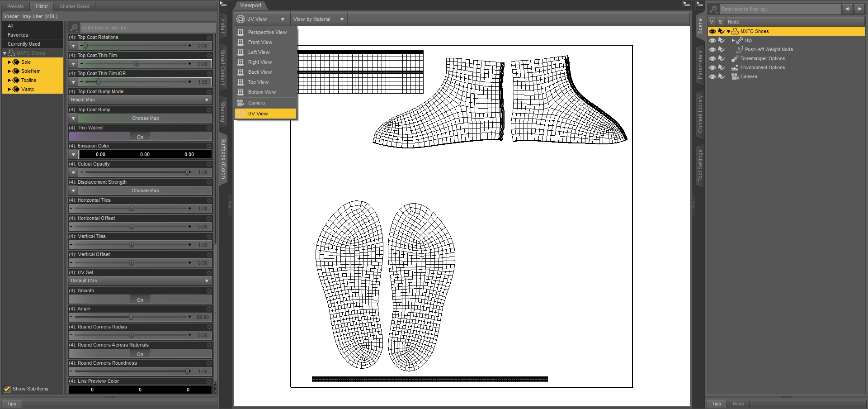Click the gear icon for Top Coat Rotations
Viewport: 868px width, 409px height.
click(x=209, y=38)
